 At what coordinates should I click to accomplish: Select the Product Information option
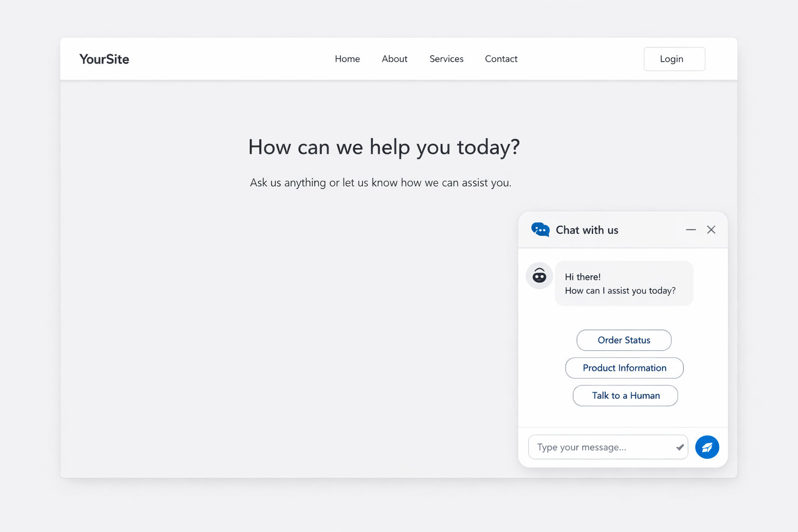(x=624, y=368)
